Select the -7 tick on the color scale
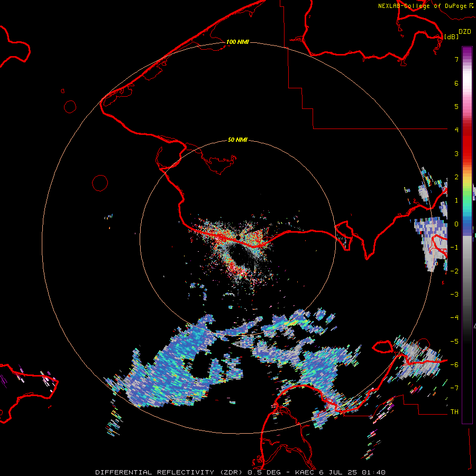Viewport: 476px width, 476px height. 454,388
